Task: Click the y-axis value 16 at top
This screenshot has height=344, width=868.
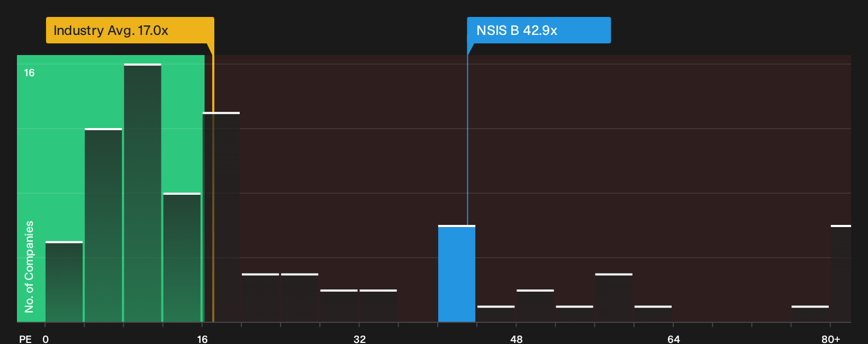Action: click(29, 73)
